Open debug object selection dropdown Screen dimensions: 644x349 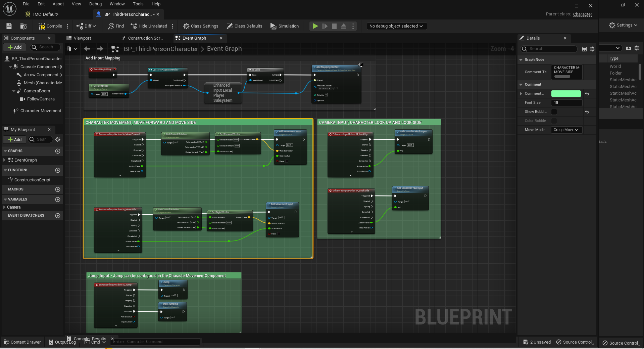click(x=396, y=26)
